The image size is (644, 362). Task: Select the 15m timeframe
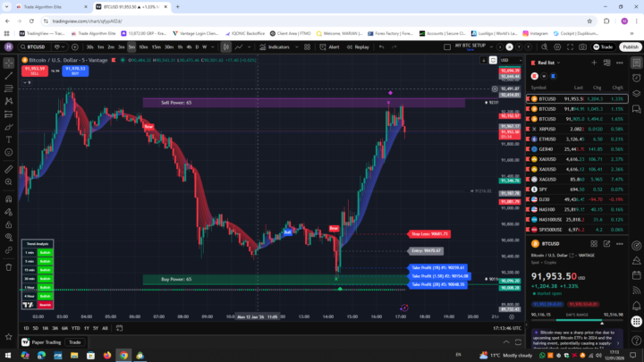(156, 47)
